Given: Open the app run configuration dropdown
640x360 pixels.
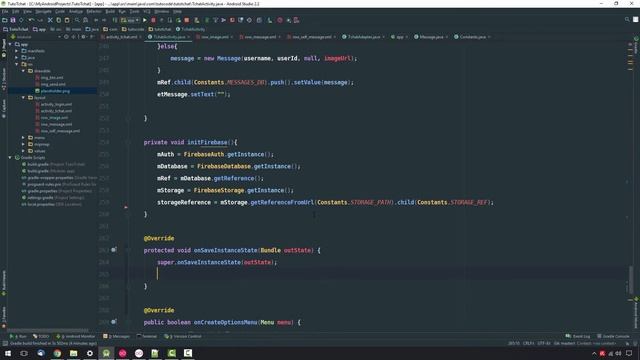Looking at the screenshot, I should pos(130,20).
